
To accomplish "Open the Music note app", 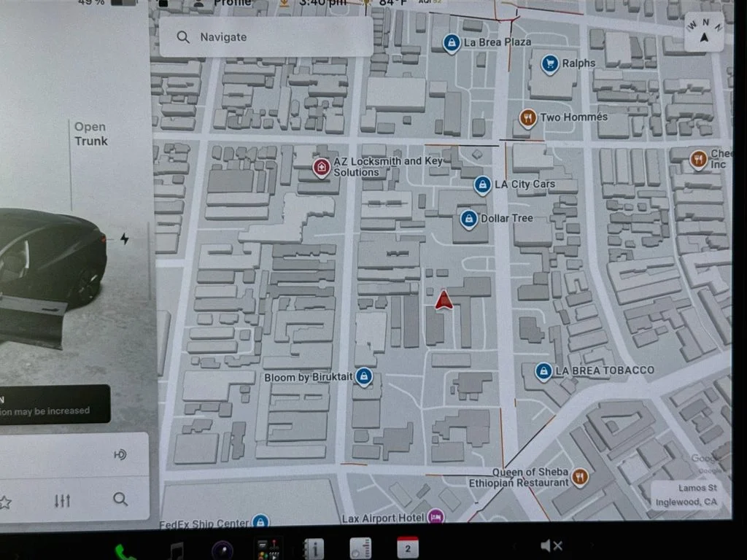I will click(177, 551).
